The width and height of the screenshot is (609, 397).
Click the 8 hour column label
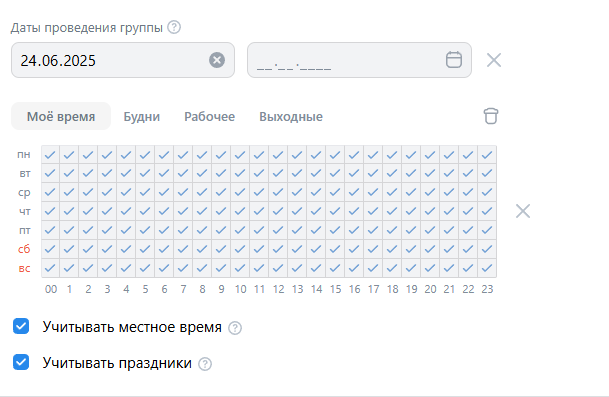pyautogui.click(x=202, y=289)
